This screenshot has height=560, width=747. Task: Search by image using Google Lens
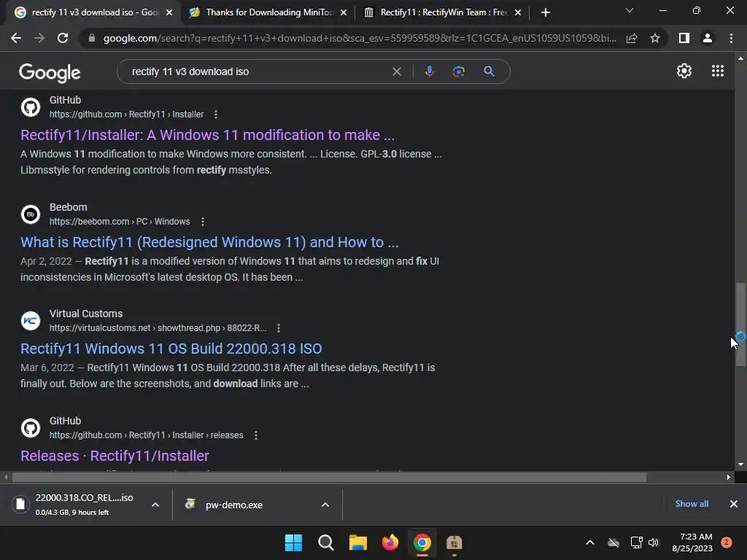(x=458, y=71)
